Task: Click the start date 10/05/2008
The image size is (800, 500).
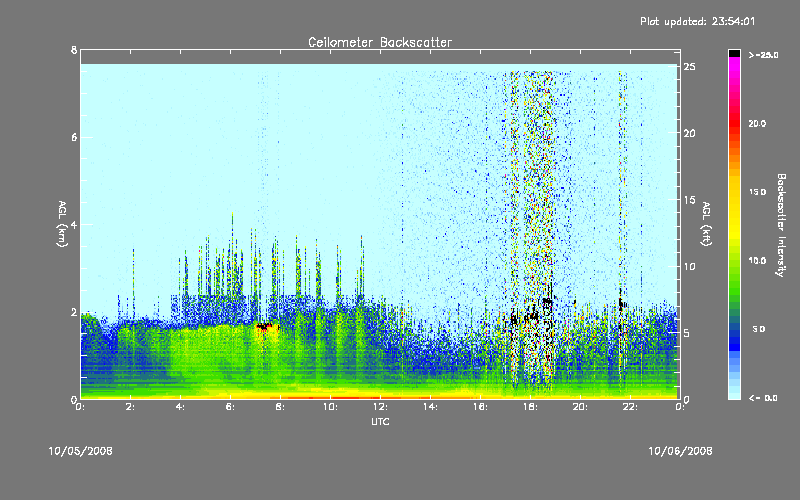Action: pyautogui.click(x=81, y=451)
